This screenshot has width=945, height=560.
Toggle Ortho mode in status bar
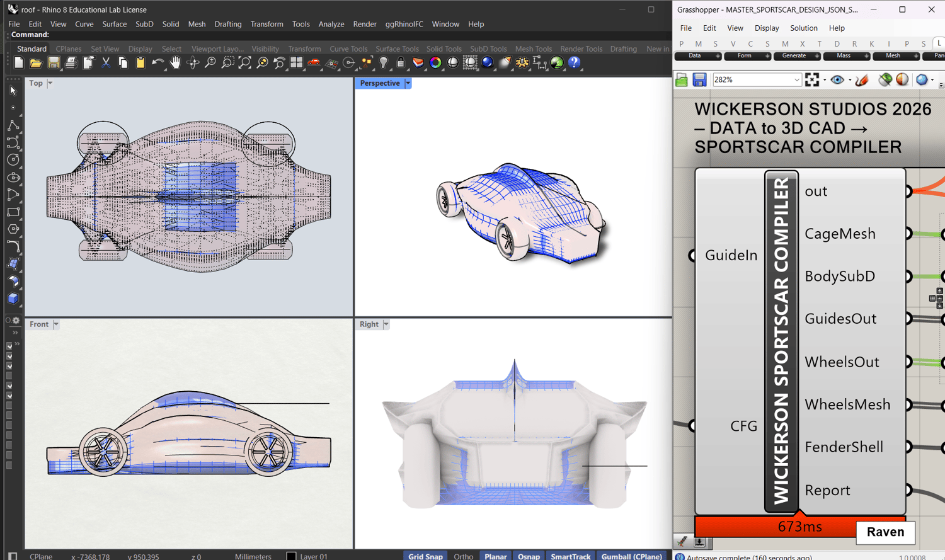[463, 556]
